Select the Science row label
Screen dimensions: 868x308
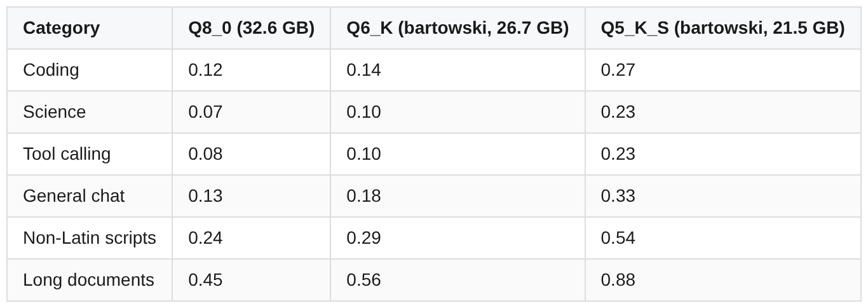tap(54, 112)
